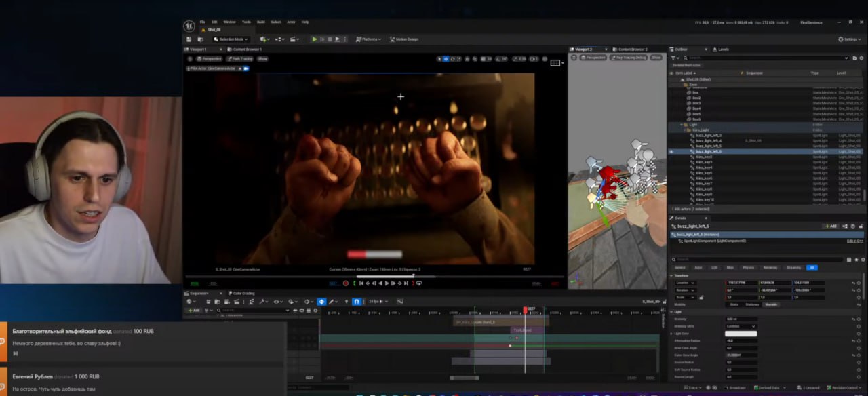
Task: Set Mobility to Movable
Action: (771, 304)
